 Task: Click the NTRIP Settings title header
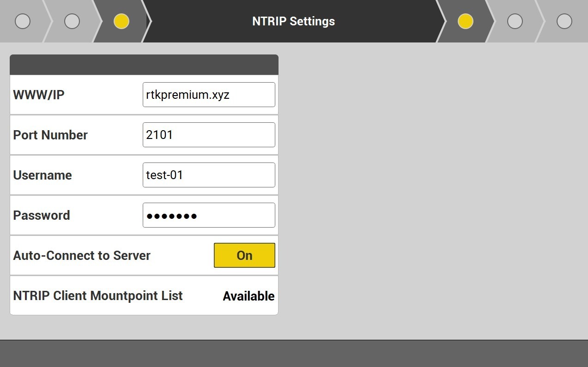tap(293, 21)
